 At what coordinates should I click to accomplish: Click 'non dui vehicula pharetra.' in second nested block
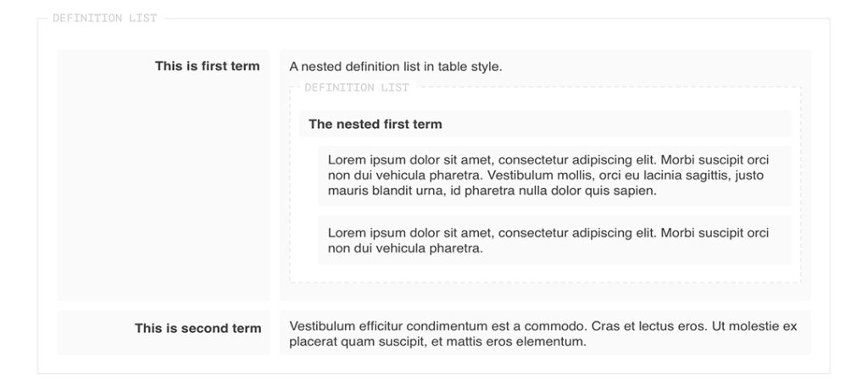tap(405, 248)
